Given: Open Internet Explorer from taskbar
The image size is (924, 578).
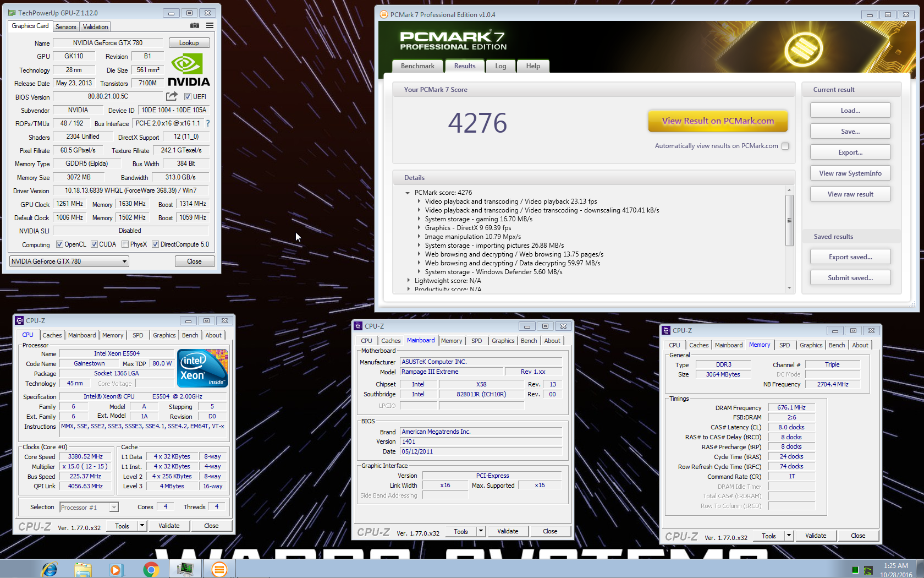Looking at the screenshot, I should coord(49,569).
